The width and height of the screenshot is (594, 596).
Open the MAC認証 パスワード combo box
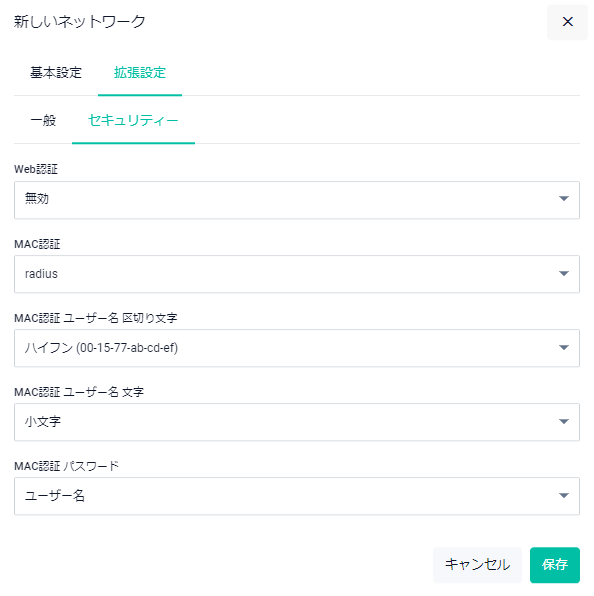click(297, 496)
